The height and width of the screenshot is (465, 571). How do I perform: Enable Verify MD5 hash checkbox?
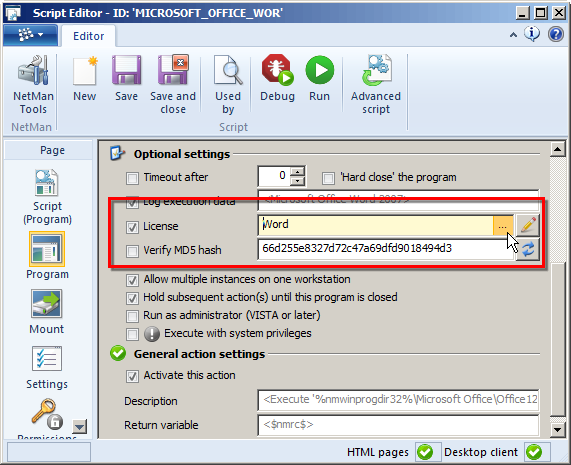[132, 251]
